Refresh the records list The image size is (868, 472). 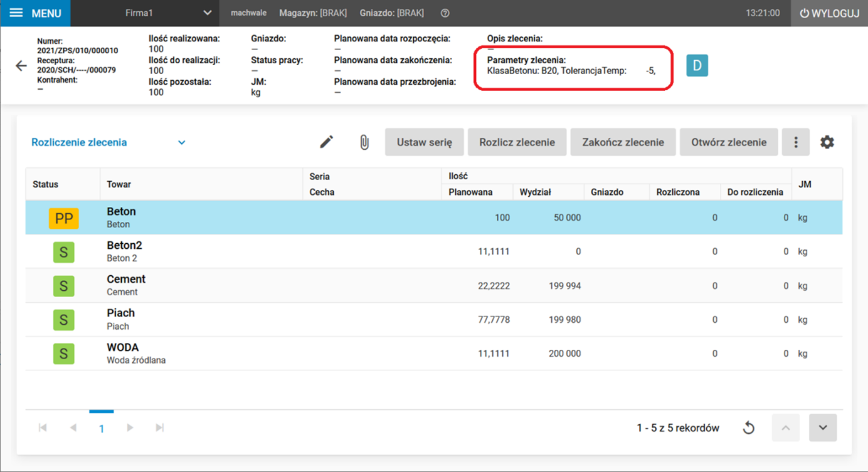click(748, 428)
